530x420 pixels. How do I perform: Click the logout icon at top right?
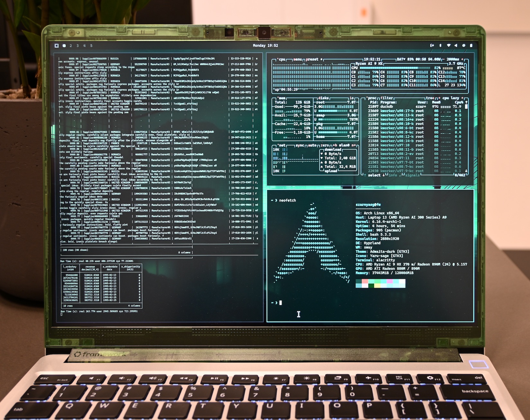tap(432, 45)
